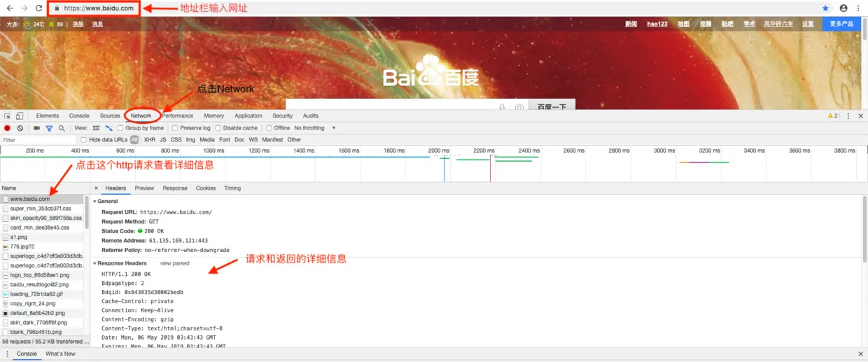Select a1.png request row
Screen dimensions: 868x362
tap(42, 237)
